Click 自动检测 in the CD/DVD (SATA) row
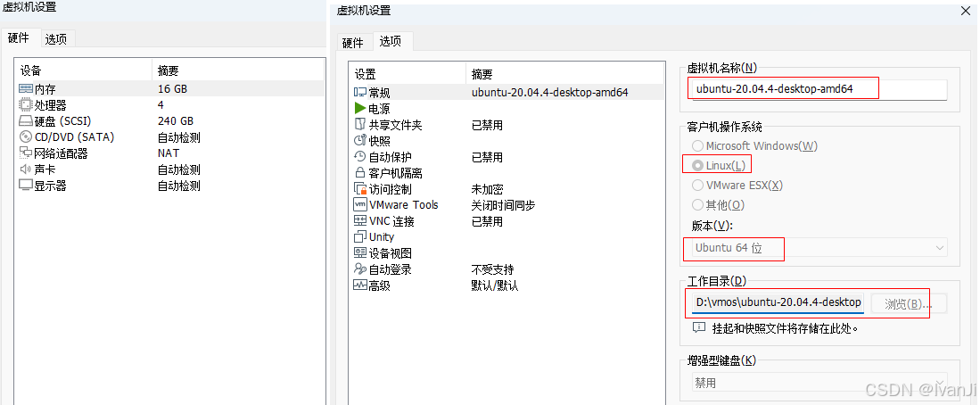This screenshot has height=405, width=980. point(178,137)
